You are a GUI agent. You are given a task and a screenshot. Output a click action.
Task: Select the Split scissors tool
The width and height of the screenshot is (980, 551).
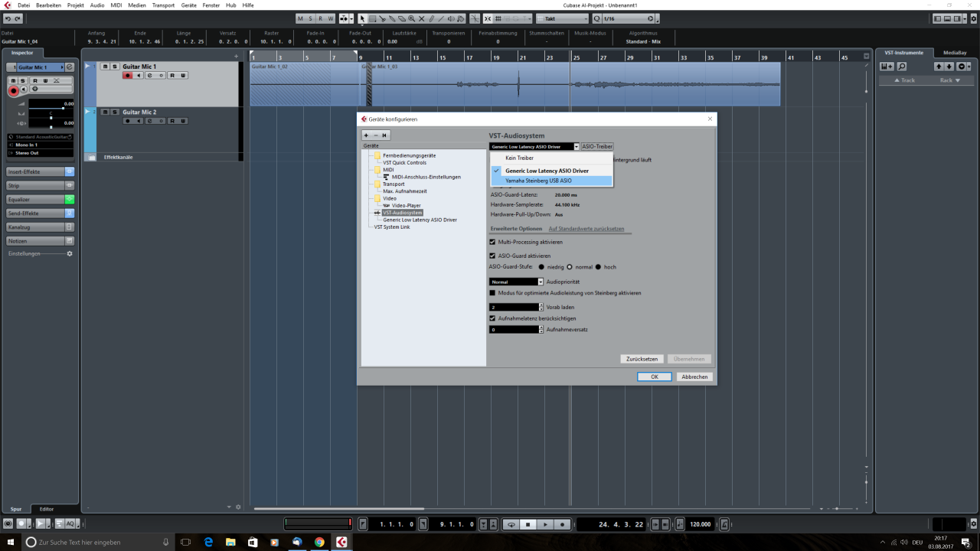382,18
